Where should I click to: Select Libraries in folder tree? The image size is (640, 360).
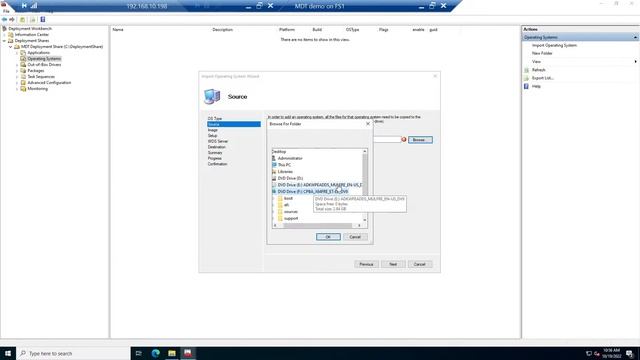coord(285,172)
